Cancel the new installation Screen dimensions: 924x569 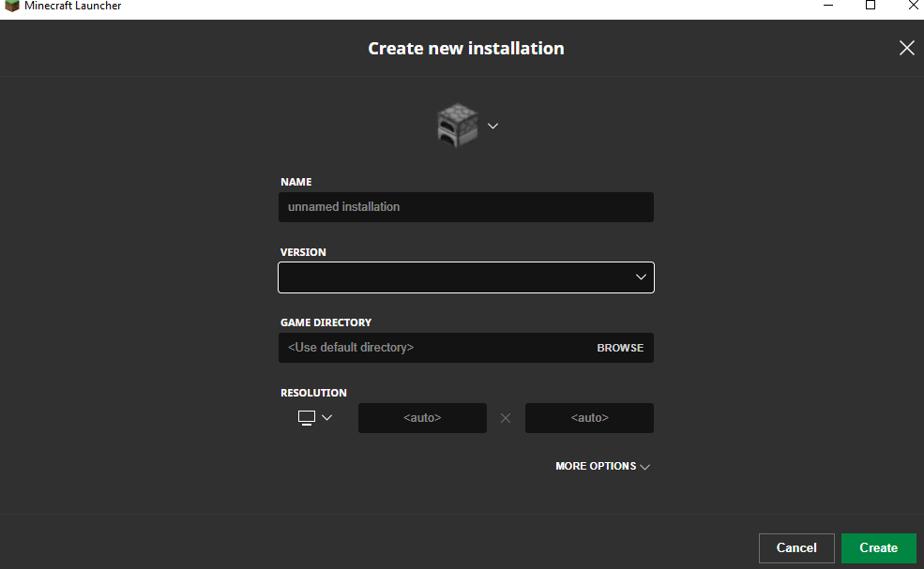click(796, 547)
